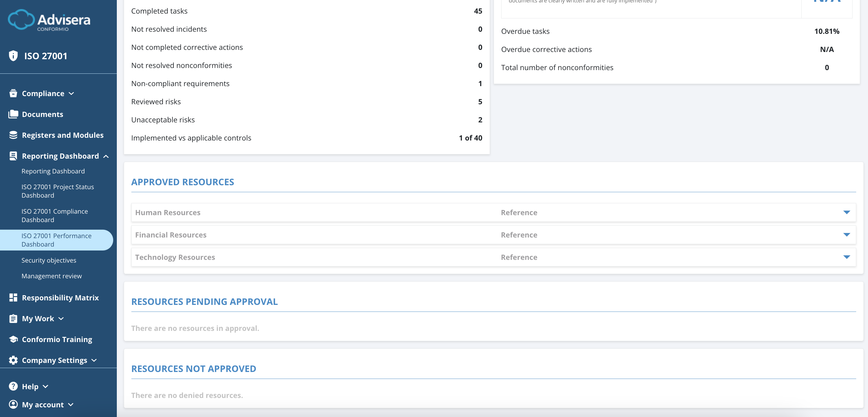Expand the Financial Resources row

pos(847,234)
